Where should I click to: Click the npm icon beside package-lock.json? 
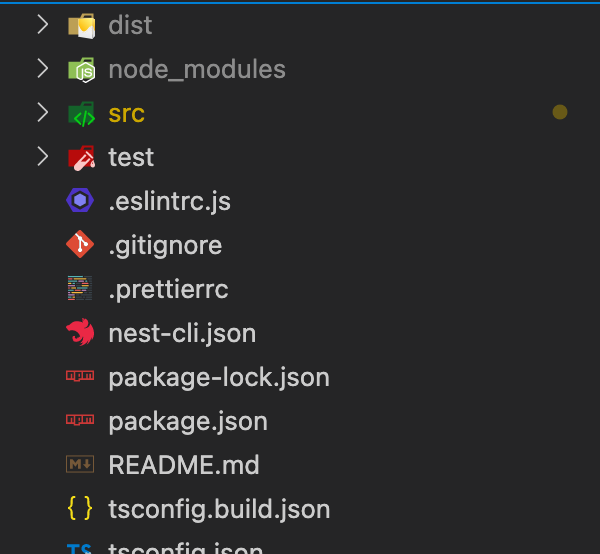click(x=80, y=376)
